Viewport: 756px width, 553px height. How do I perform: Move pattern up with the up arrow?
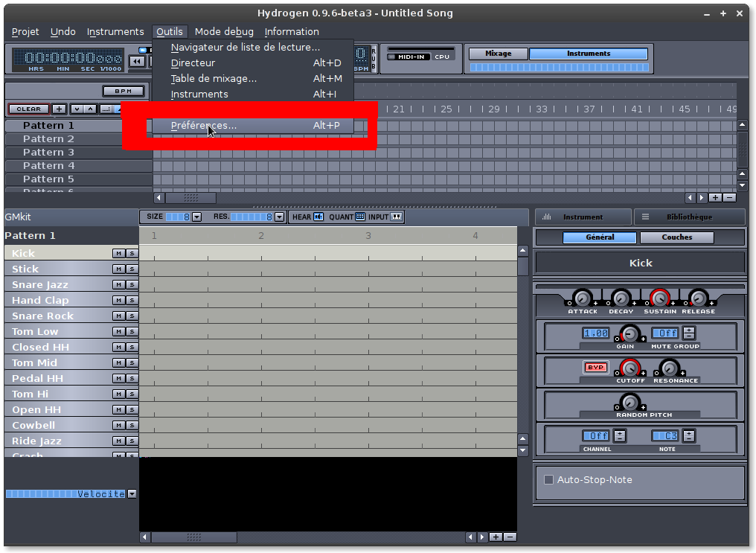click(90, 109)
